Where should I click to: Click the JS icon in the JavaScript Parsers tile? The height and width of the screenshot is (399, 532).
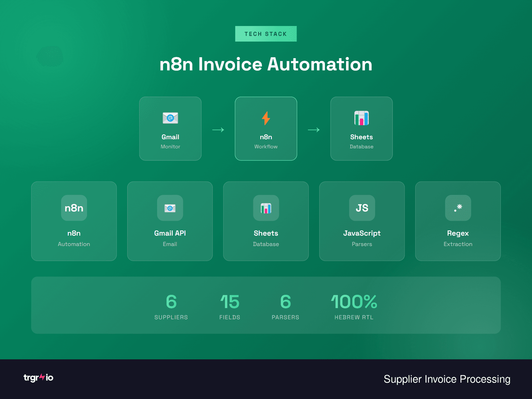pos(362,208)
